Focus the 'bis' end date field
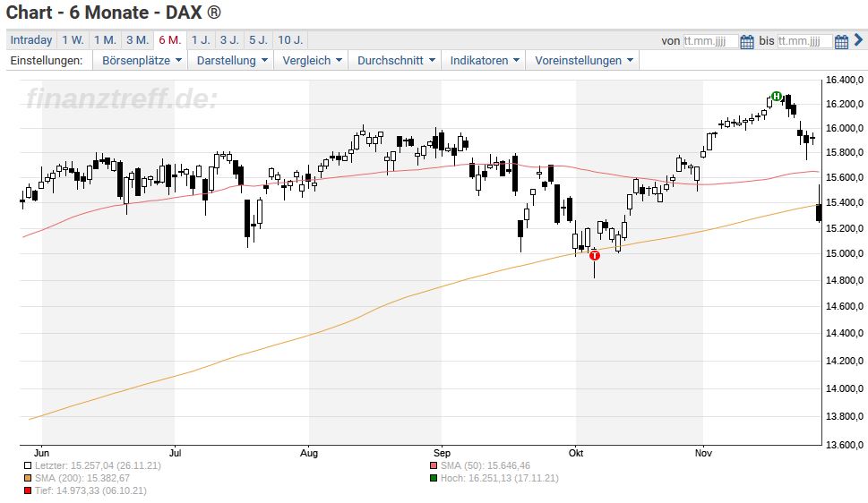 pyautogui.click(x=805, y=41)
